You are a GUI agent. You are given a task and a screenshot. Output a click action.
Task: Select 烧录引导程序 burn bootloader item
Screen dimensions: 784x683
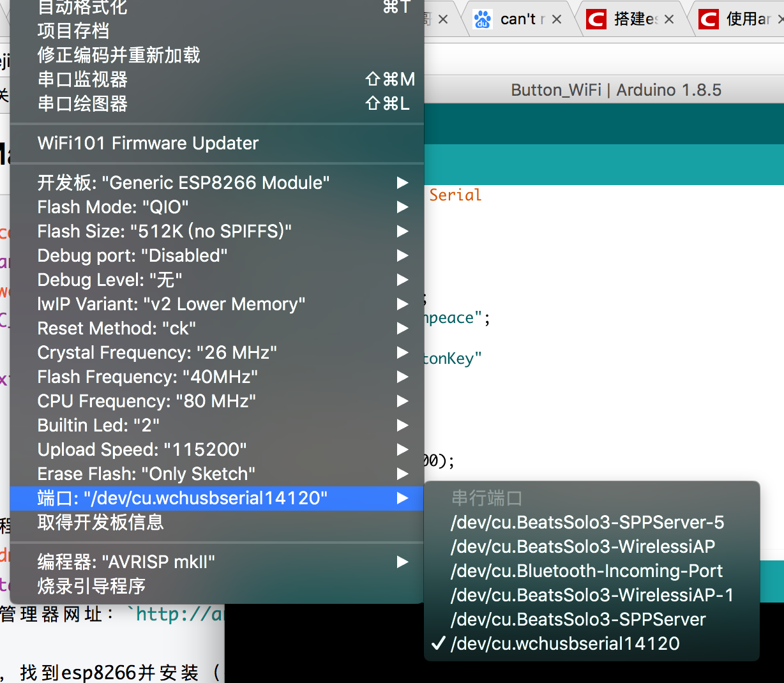[217, 586]
